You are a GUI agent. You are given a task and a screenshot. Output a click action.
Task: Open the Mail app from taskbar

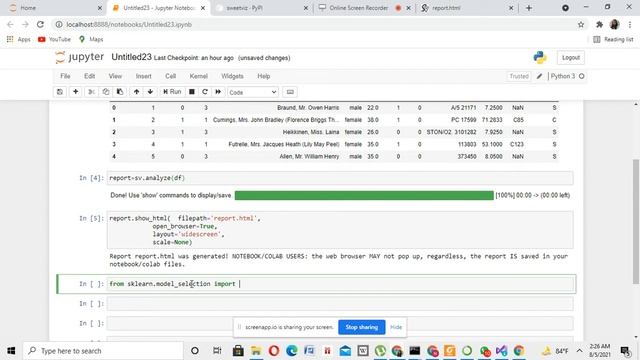[345, 351]
